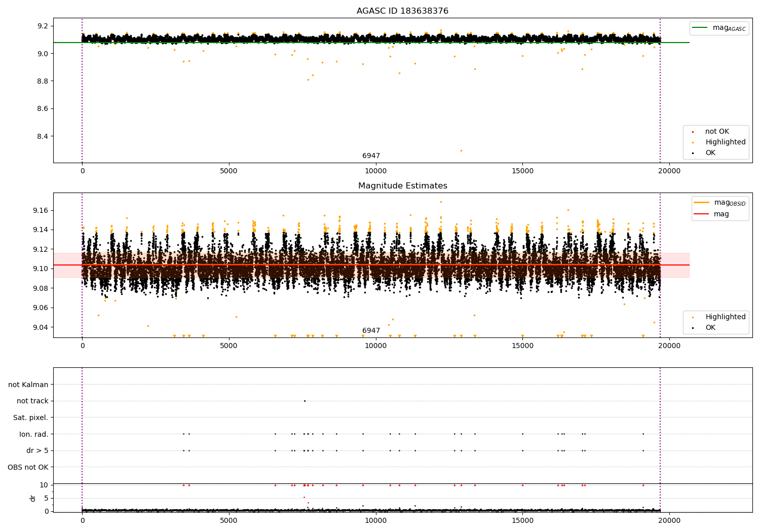Select the 'Sat. pixel.' axis label
Screen dimensions: 760x532
point(30,418)
